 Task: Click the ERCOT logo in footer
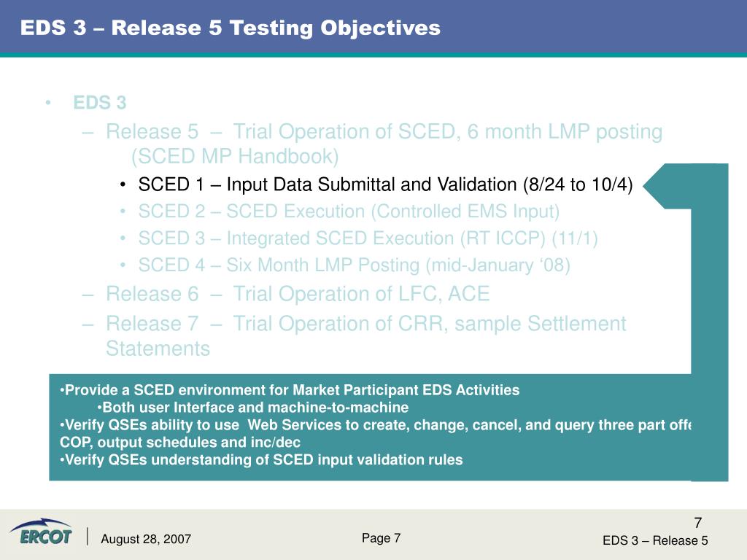(x=41, y=532)
